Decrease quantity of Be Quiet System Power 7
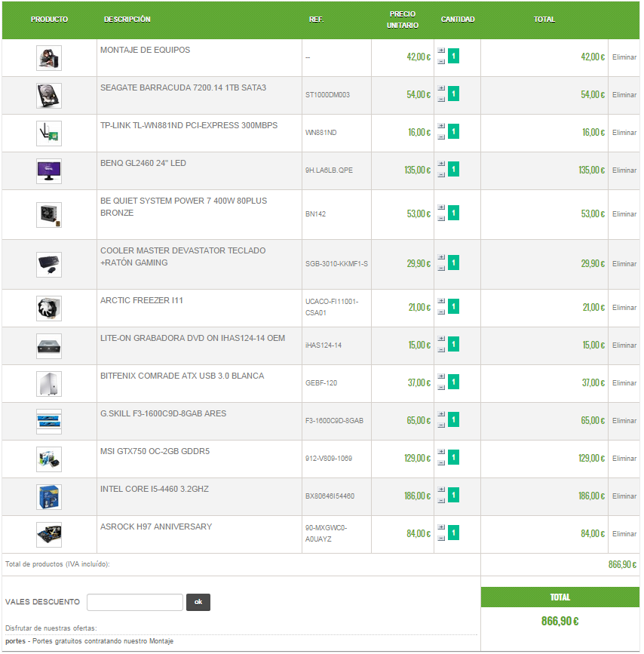Viewport: 644px width, 654px height. (x=441, y=219)
